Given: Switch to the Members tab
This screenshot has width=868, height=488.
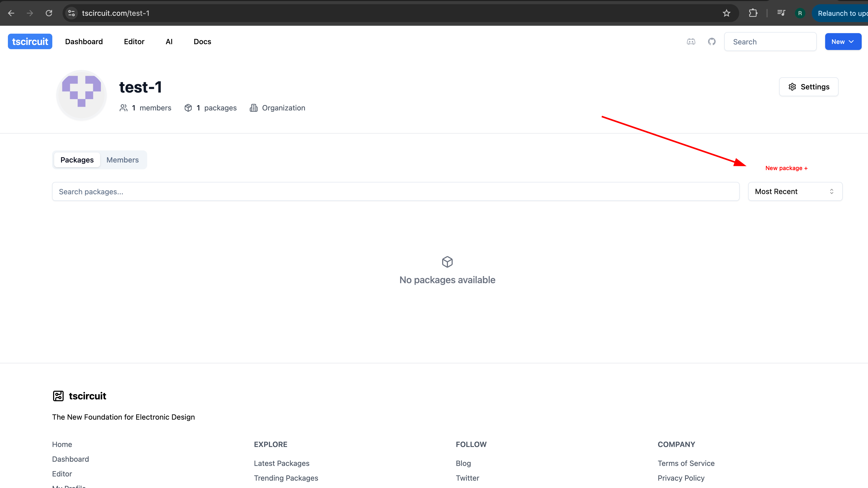Looking at the screenshot, I should [122, 160].
